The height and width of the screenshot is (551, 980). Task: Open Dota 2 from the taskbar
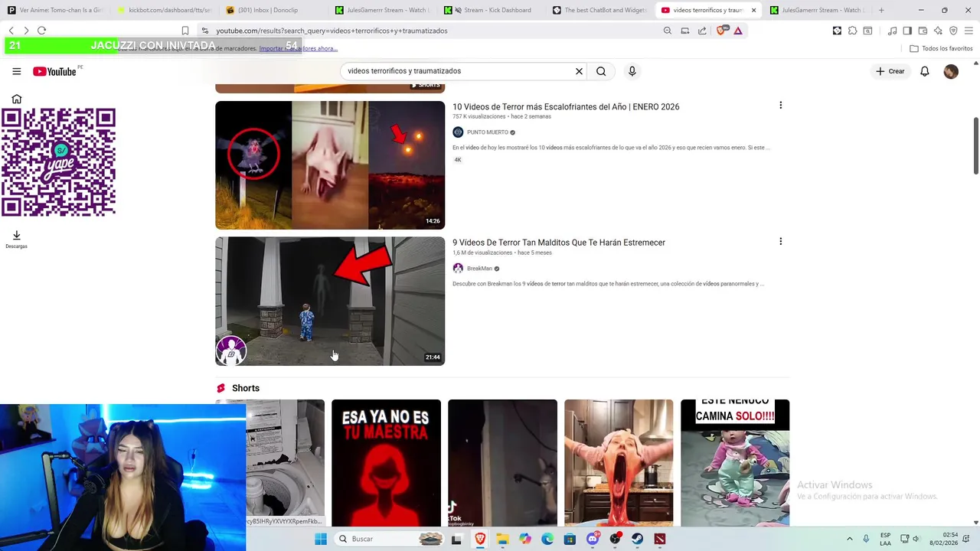click(x=660, y=539)
